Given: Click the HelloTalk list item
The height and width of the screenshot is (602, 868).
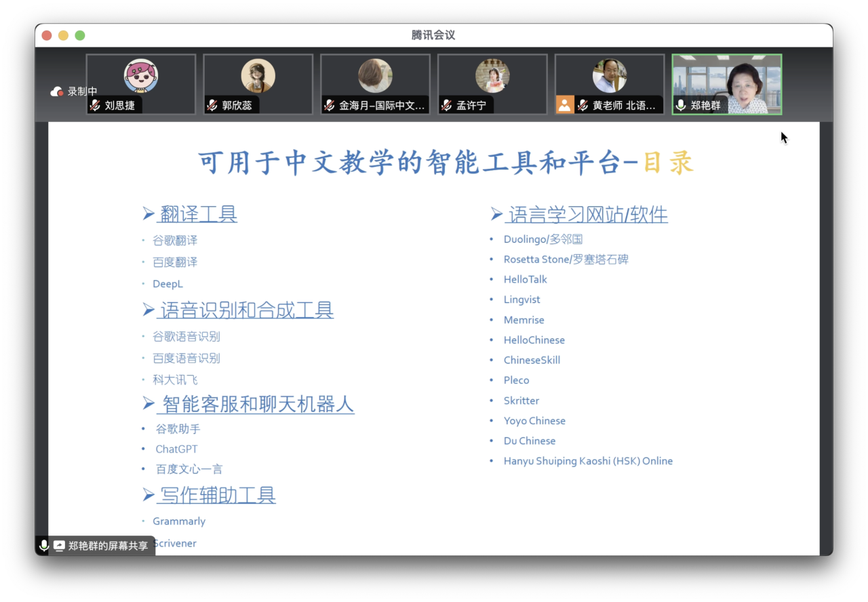Looking at the screenshot, I should click(x=526, y=279).
